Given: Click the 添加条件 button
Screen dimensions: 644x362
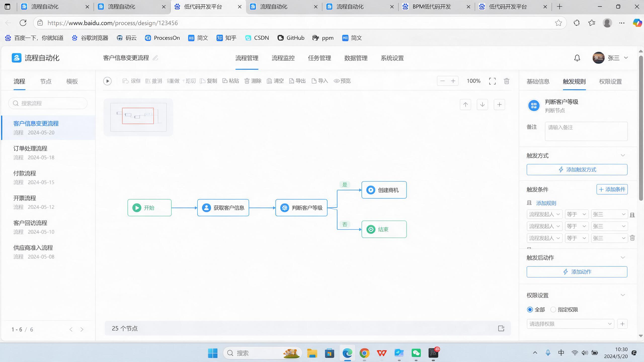Looking at the screenshot, I should coord(612,189).
